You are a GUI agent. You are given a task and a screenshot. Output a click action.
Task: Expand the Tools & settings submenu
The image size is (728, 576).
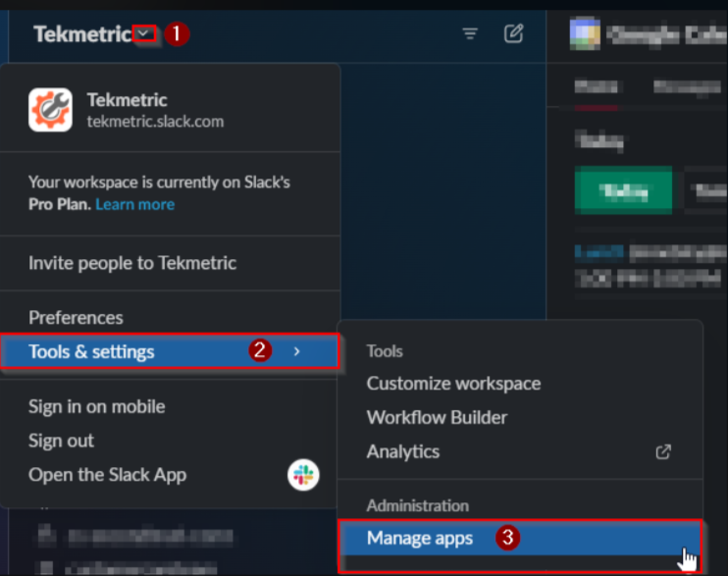170,351
